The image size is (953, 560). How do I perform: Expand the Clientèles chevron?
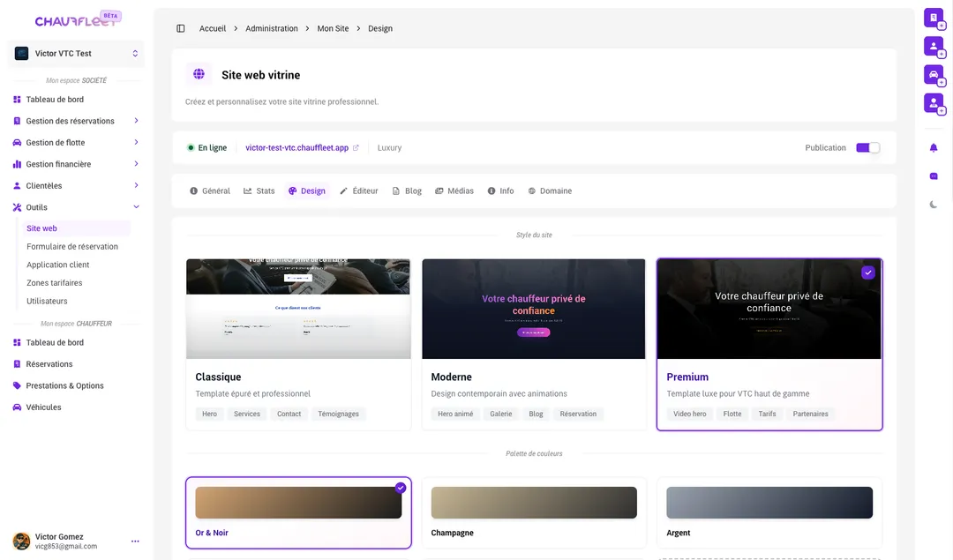[136, 185]
